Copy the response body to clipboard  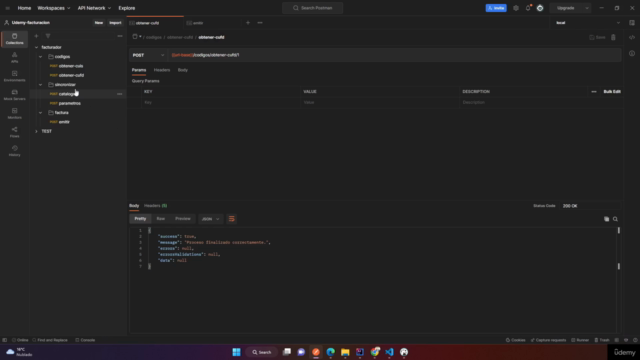pyautogui.click(x=607, y=219)
